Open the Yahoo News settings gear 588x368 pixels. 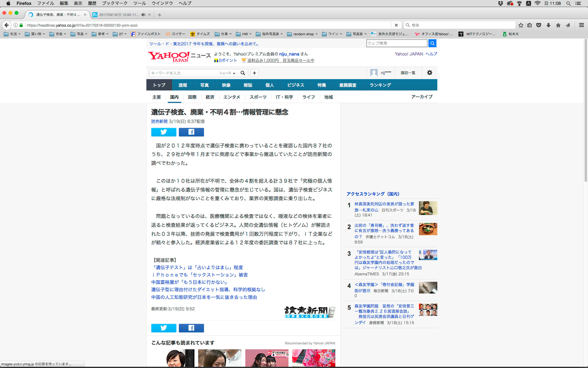pos(429,73)
